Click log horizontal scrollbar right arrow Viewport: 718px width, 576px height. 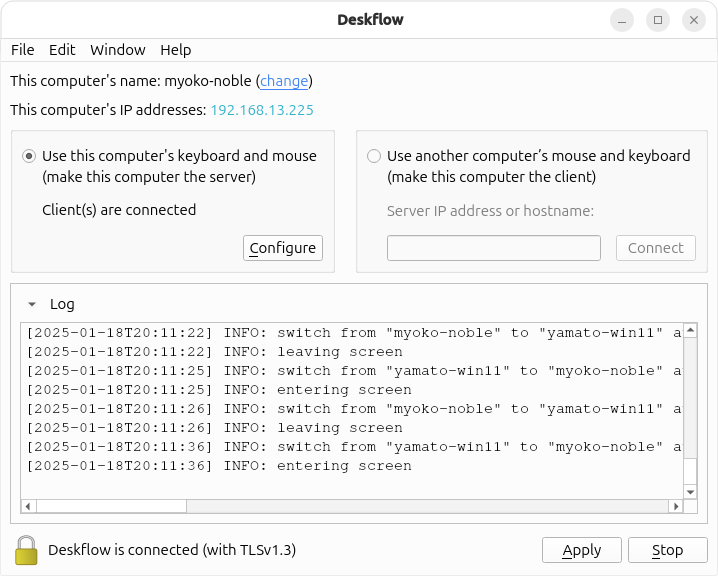(x=675, y=507)
